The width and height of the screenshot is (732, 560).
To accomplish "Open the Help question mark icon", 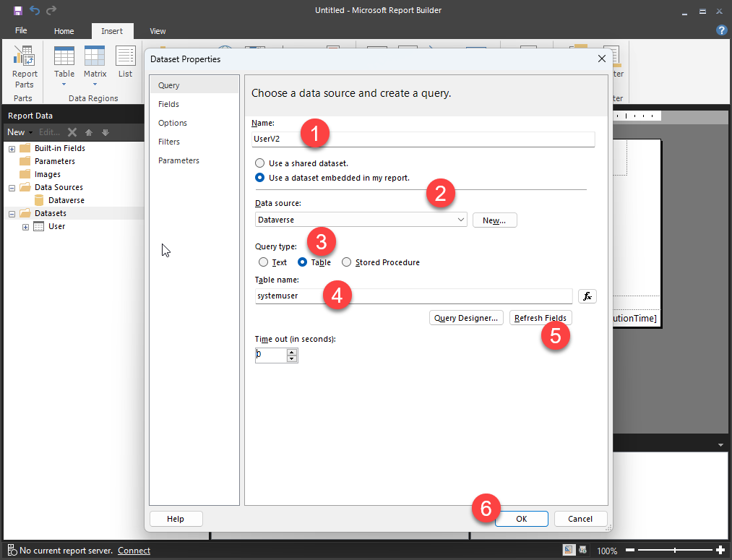I will [721, 30].
